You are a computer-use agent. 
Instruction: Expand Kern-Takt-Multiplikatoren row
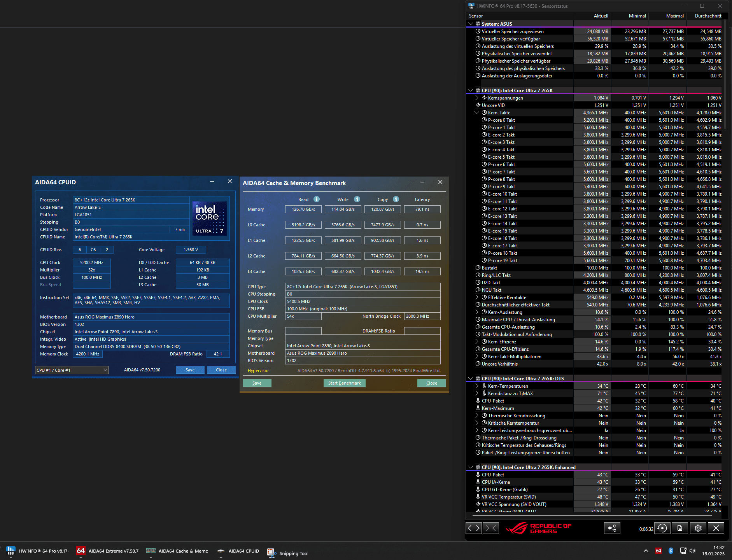pyautogui.click(x=477, y=357)
